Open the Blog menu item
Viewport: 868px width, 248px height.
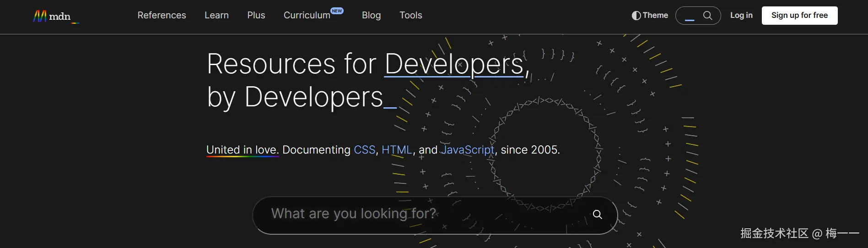click(371, 16)
